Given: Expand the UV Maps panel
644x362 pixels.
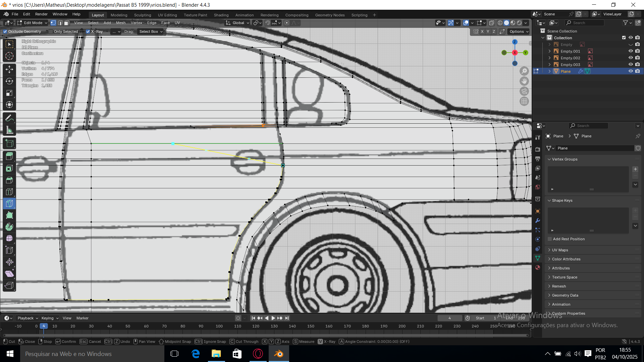Looking at the screenshot, I should (560, 250).
